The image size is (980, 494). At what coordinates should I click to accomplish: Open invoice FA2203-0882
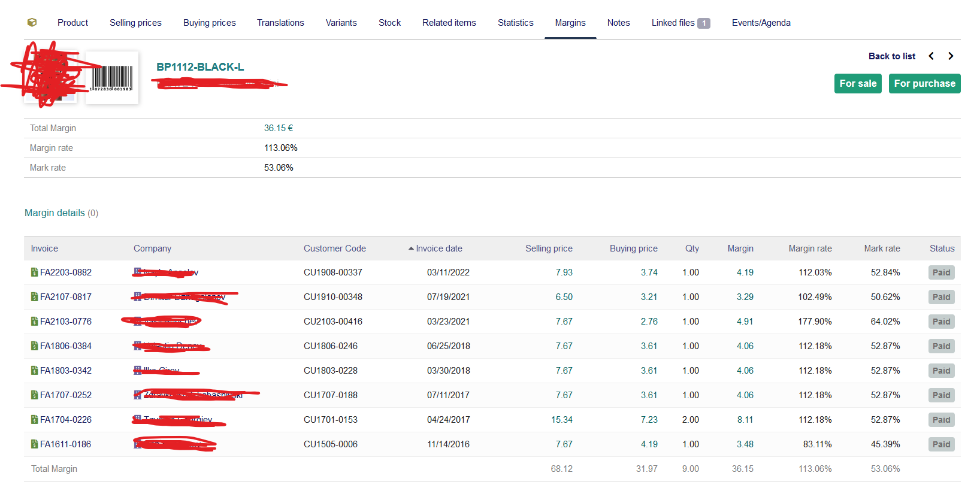(66, 272)
